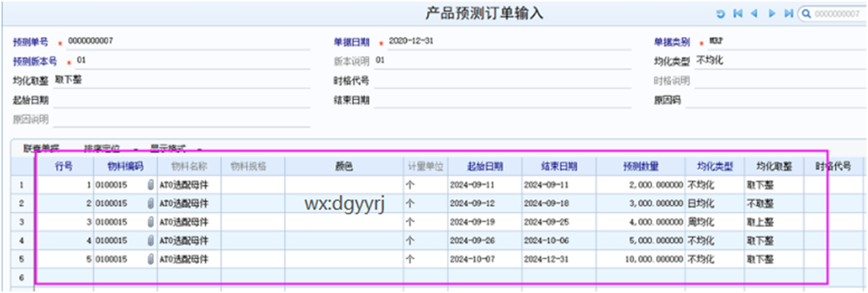Click the 单据日期 field showing 2020-12-31

509,41
